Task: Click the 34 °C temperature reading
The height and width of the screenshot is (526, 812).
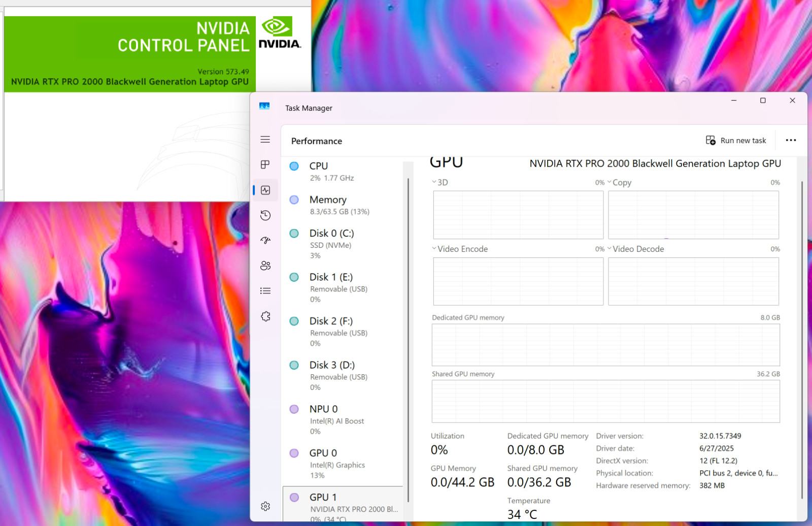Action: coord(522,514)
